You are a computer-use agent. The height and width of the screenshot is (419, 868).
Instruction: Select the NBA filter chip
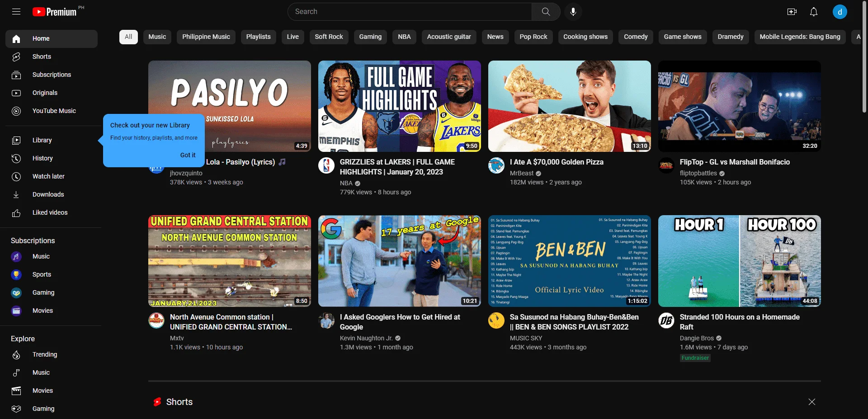(405, 37)
